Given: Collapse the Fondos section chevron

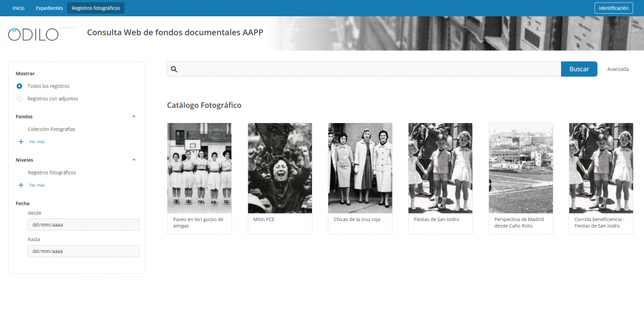Looking at the screenshot, I should pyautogui.click(x=134, y=116).
